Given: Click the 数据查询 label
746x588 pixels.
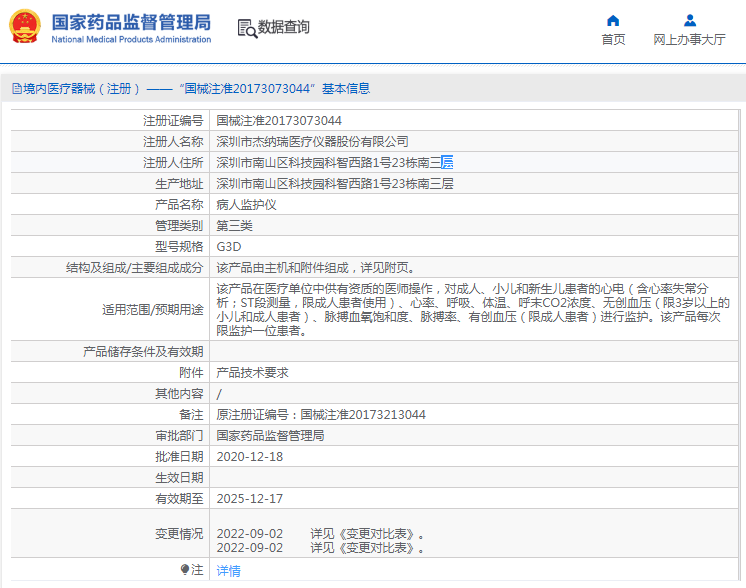Looking at the screenshot, I should point(284,27).
